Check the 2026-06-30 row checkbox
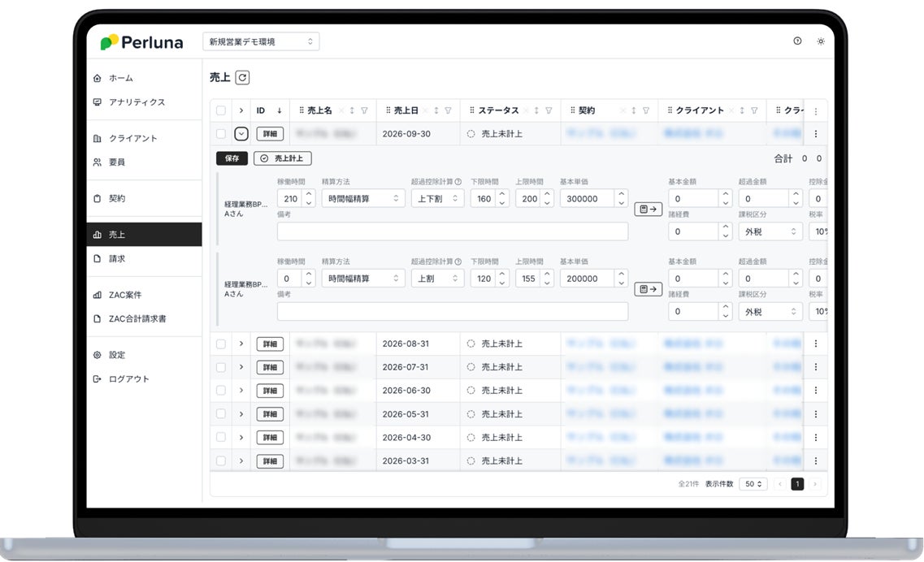This screenshot has width=924, height=562. [x=221, y=390]
